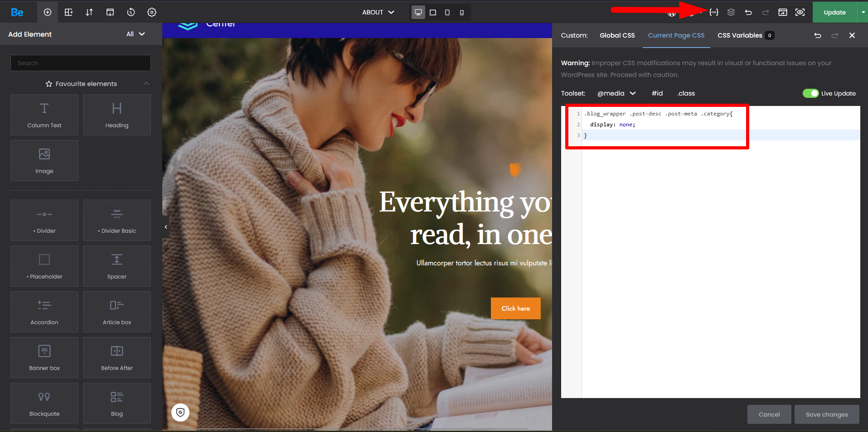
Task: Click the shield icon on canvas
Action: coord(180,412)
